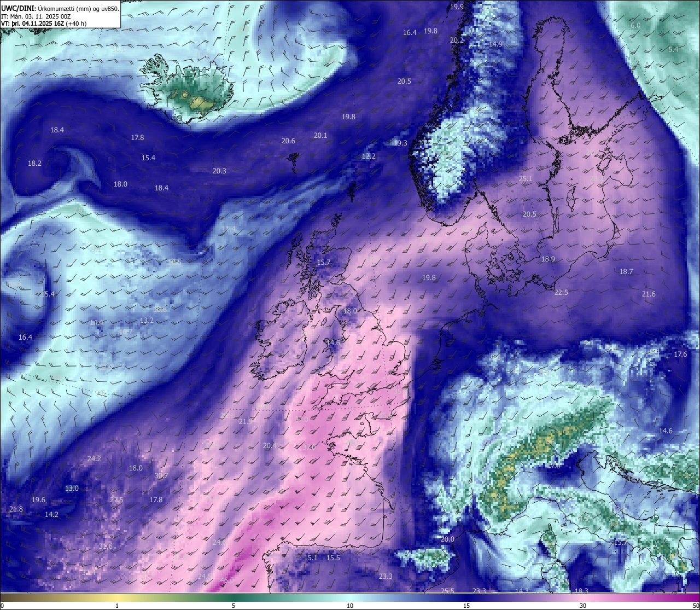Click the 14.9 value near the Norwegian mountains
Image resolution: width=700 pixels, height=610 pixels.
(495, 44)
